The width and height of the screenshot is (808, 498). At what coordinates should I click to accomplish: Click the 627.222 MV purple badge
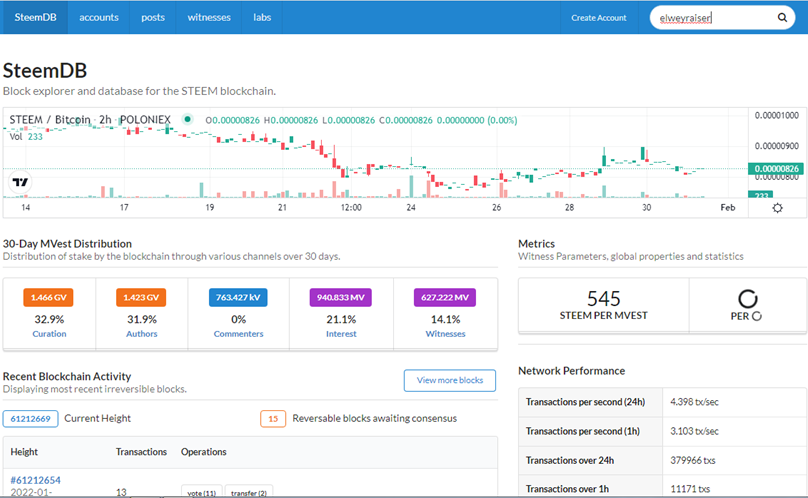(x=445, y=297)
